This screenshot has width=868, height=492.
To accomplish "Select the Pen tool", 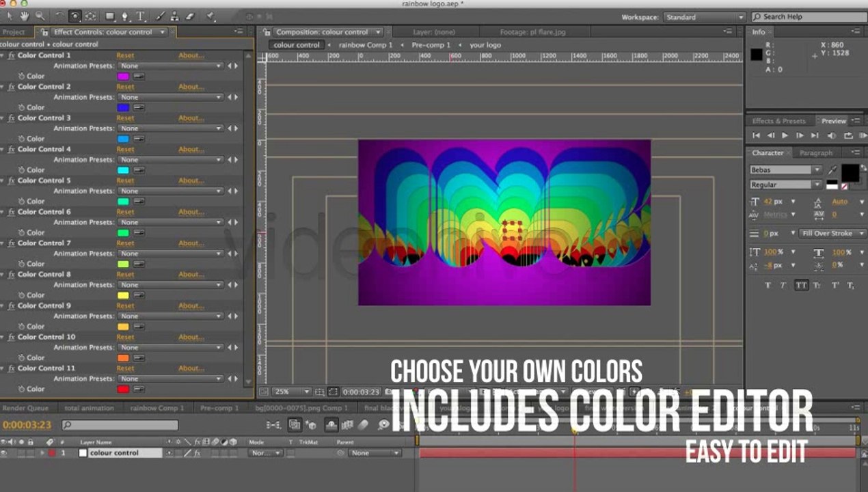I will pos(125,16).
